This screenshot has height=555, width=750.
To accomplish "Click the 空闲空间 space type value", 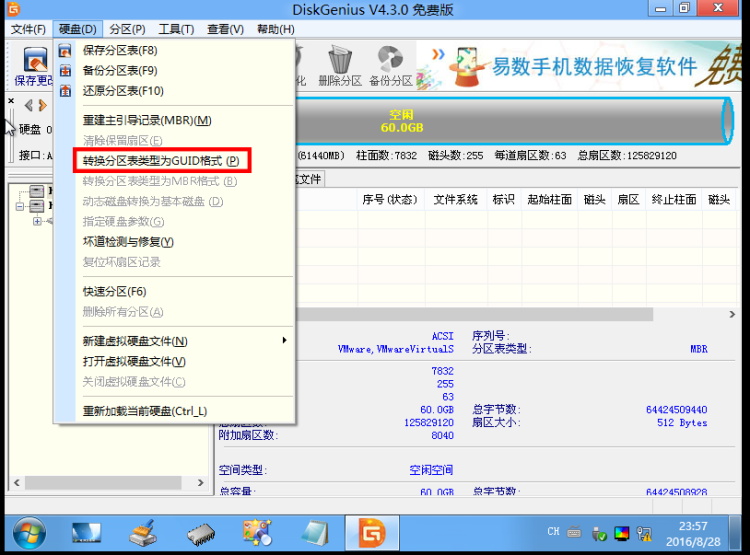I will [431, 470].
